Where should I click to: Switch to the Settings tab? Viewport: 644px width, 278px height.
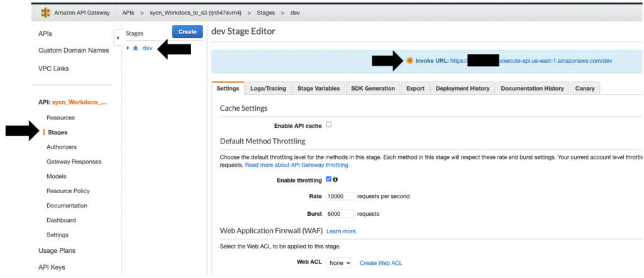(x=228, y=88)
